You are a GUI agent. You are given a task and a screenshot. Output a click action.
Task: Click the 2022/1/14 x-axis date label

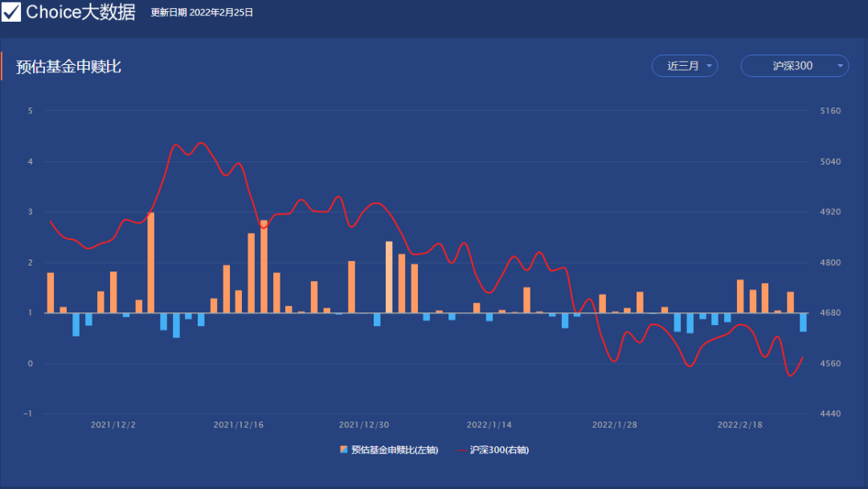pyautogui.click(x=489, y=425)
